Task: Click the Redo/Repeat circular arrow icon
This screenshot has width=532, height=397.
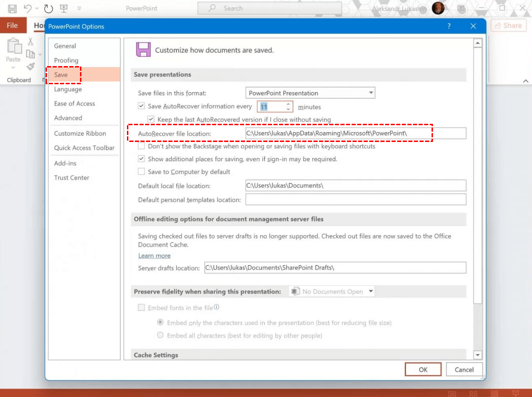Action: pos(48,8)
